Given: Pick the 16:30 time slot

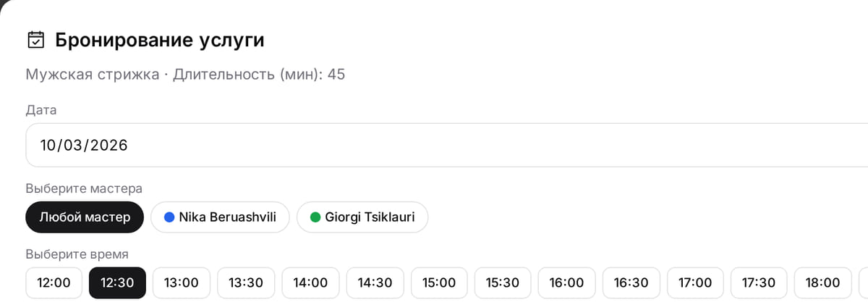Looking at the screenshot, I should tap(631, 283).
